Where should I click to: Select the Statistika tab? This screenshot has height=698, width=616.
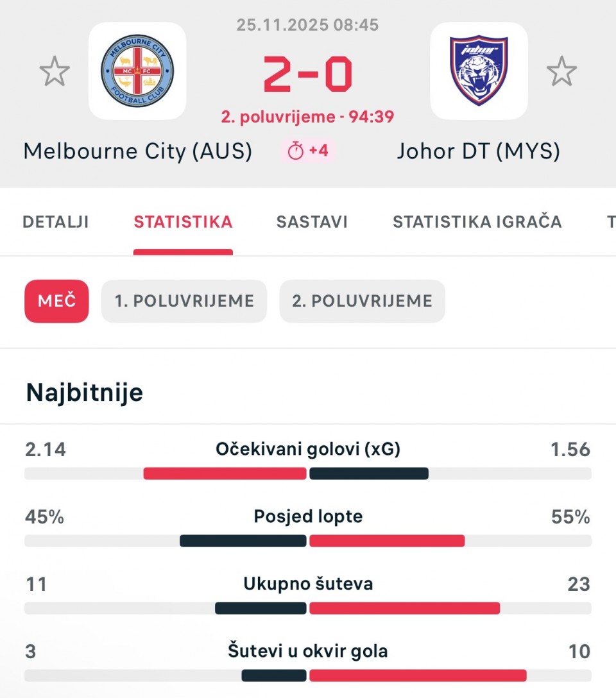(183, 222)
